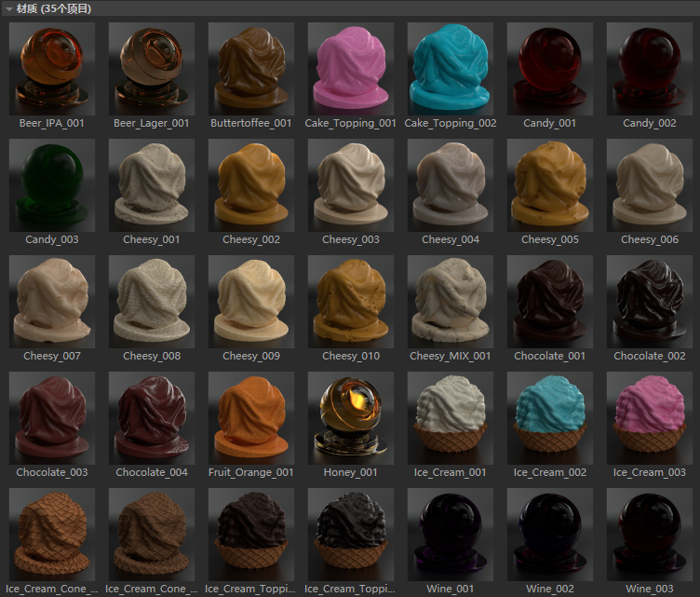Select the Cheesy_010 material thumbnail

click(x=350, y=302)
